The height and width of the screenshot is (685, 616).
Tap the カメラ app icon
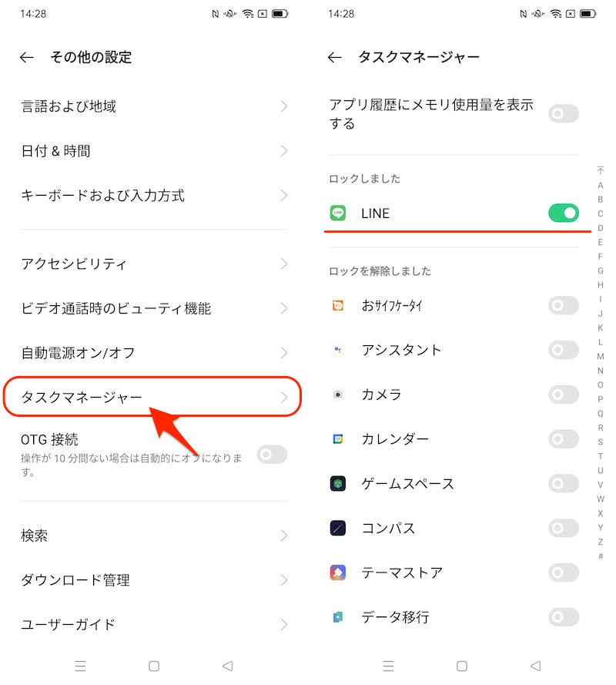337,395
